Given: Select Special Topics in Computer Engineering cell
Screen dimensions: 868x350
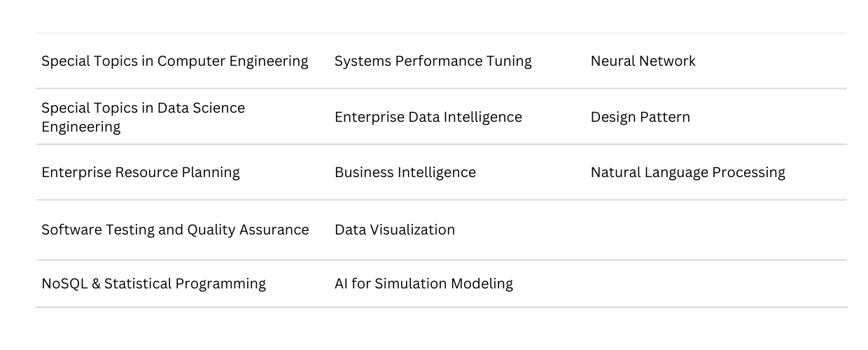Looking at the screenshot, I should tap(175, 61).
